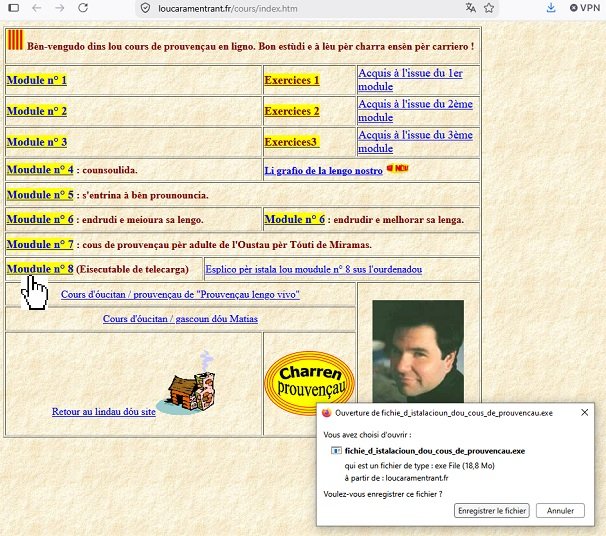Bookmark page with star icon
Screen dimensions: 606x536
pyautogui.click(x=489, y=8)
